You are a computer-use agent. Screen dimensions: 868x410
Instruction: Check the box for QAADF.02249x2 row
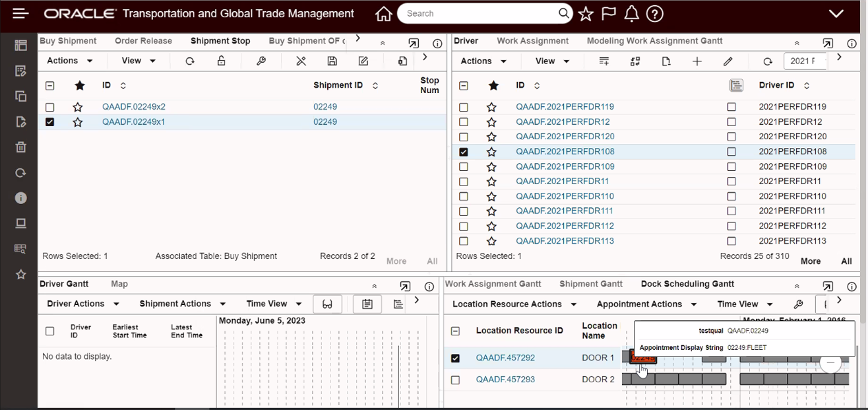pyautogui.click(x=50, y=107)
